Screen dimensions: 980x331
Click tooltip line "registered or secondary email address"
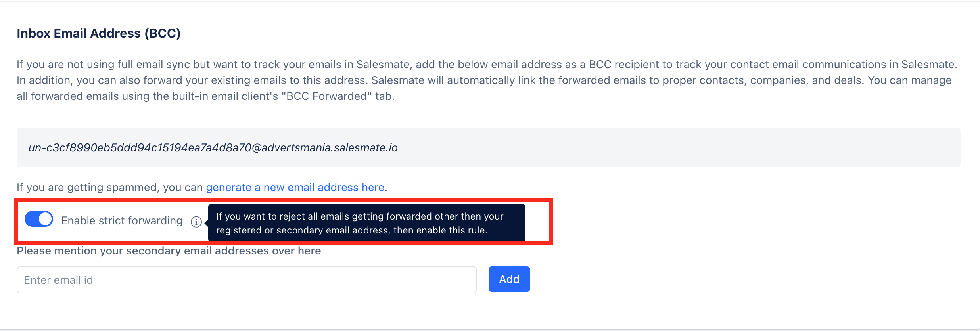click(x=352, y=230)
